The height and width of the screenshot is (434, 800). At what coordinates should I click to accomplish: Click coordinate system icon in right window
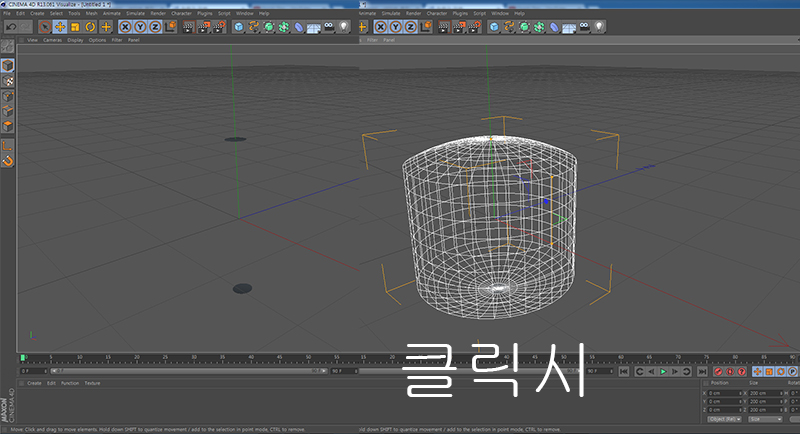coord(426,27)
